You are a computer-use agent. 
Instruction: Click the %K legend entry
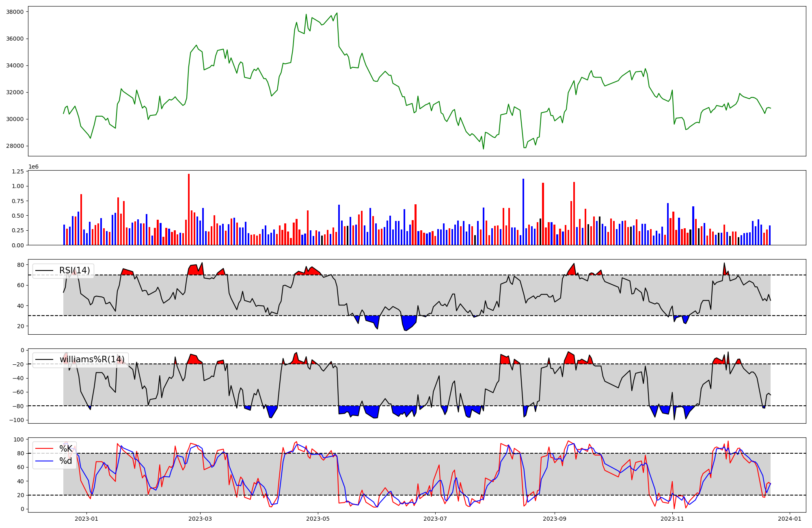66,449
